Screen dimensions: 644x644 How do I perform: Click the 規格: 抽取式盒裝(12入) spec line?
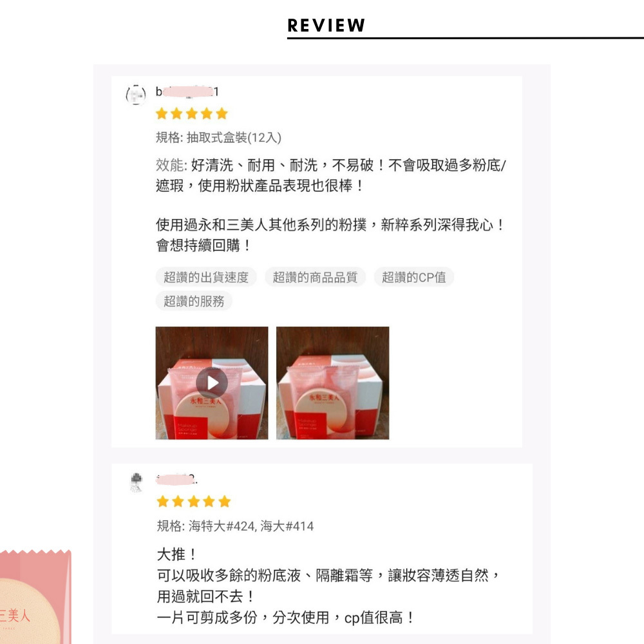218,138
